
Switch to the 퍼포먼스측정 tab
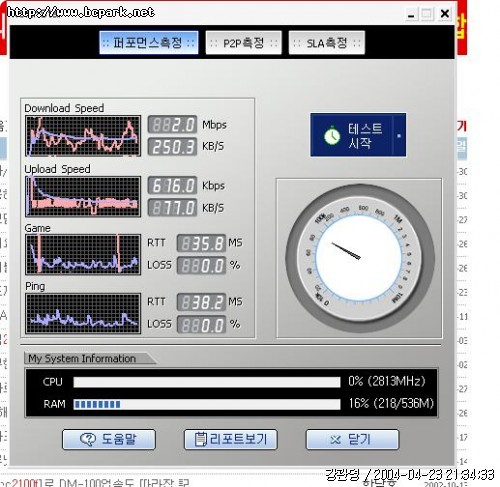tap(149, 43)
